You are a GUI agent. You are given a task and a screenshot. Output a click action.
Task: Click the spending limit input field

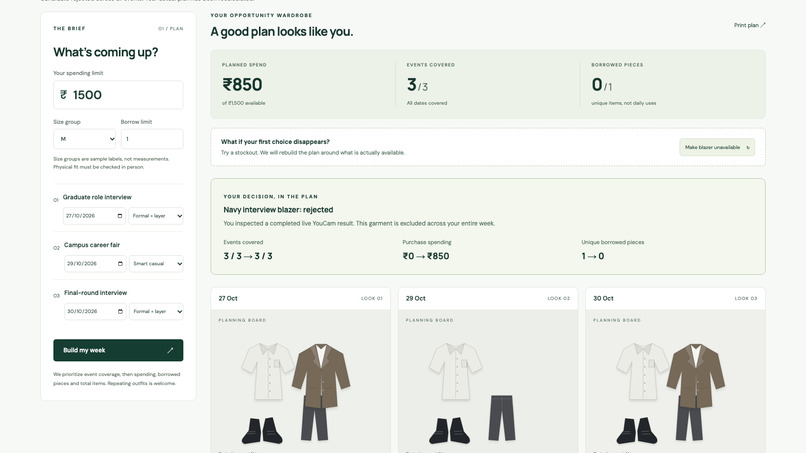coord(118,95)
